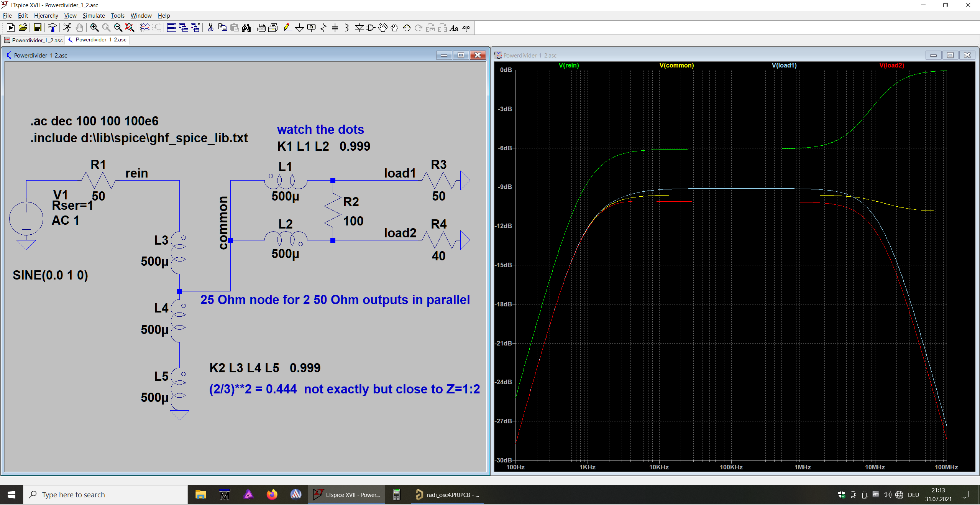Screen dimensions: 980x505
Task: Maximize the schematic sub-window
Action: click(x=461, y=55)
